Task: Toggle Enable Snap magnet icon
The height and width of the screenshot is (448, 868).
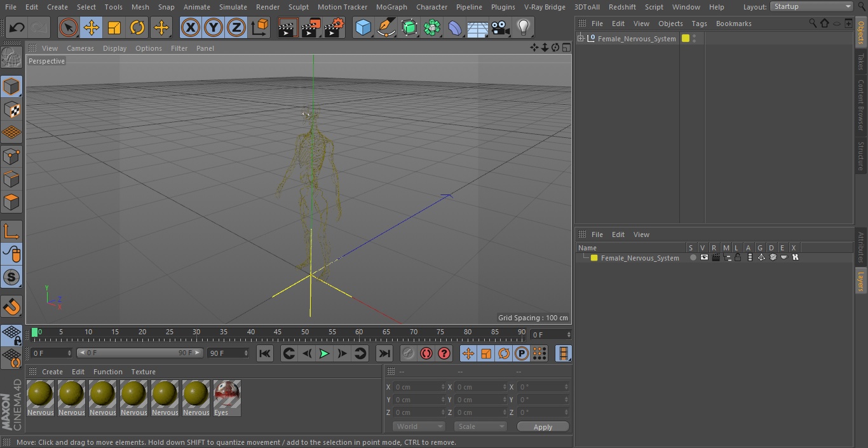Action: click(x=11, y=307)
